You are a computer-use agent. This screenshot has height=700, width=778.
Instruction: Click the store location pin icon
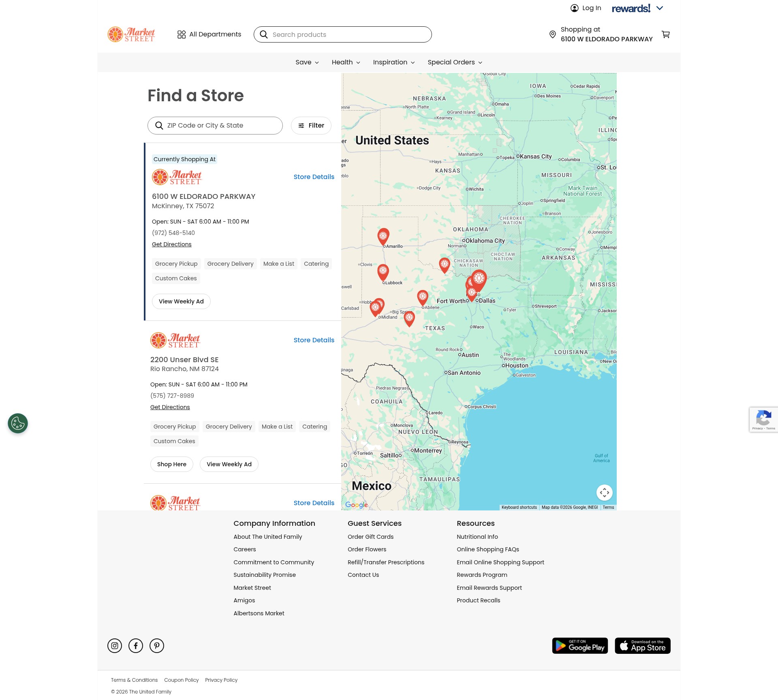coord(552,34)
